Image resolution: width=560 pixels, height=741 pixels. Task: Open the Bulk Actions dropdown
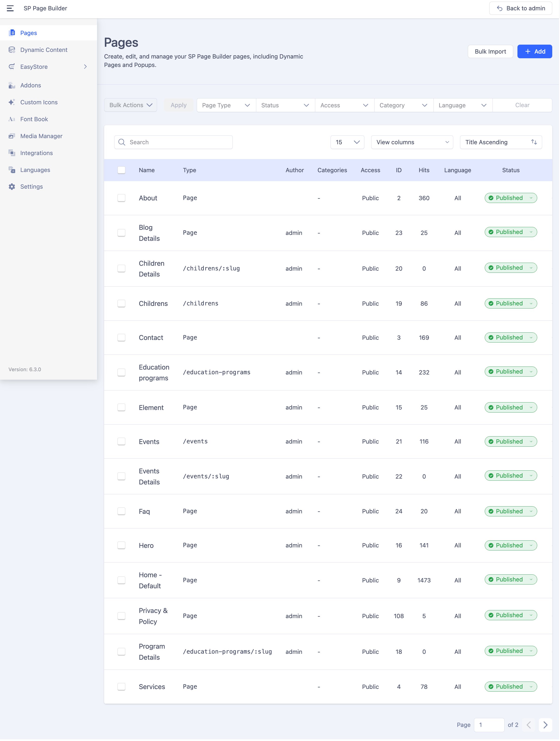pos(130,105)
